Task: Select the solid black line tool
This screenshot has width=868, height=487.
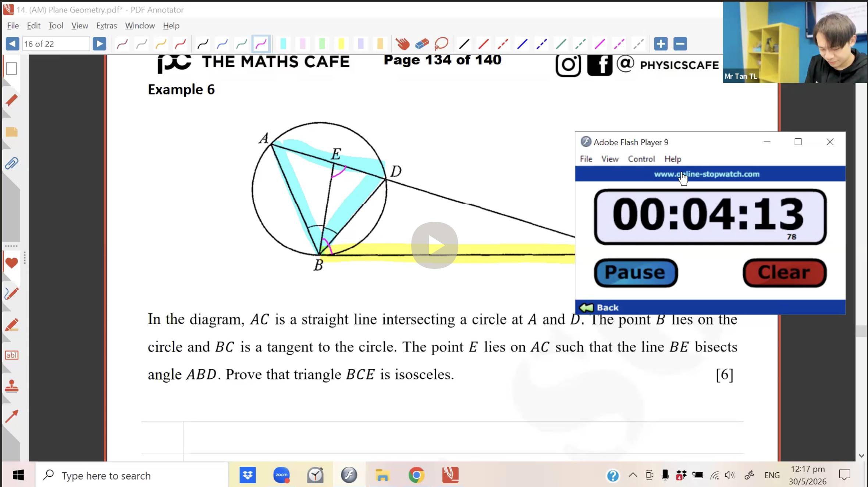Action: click(464, 44)
